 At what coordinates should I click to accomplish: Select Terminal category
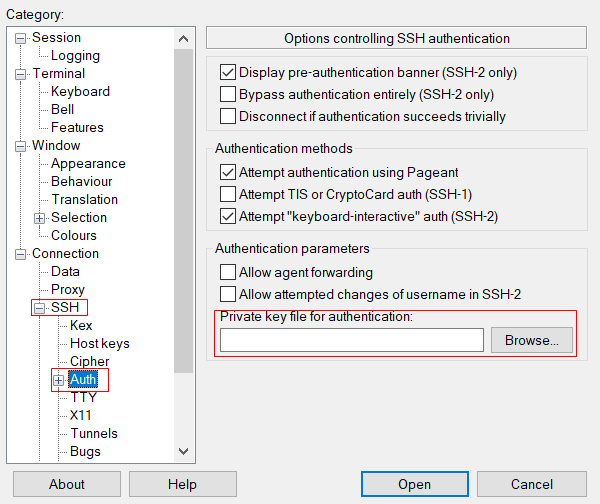tap(59, 73)
